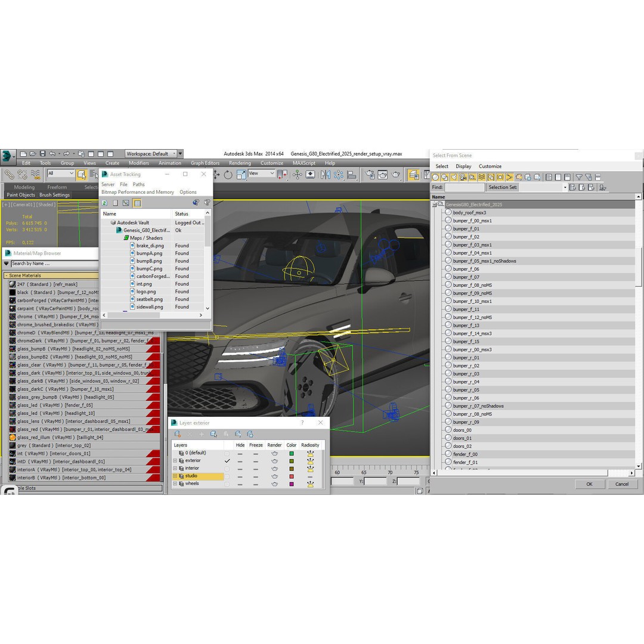Open the Workspace: Default dropdown
The width and height of the screenshot is (644, 644).
[151, 154]
